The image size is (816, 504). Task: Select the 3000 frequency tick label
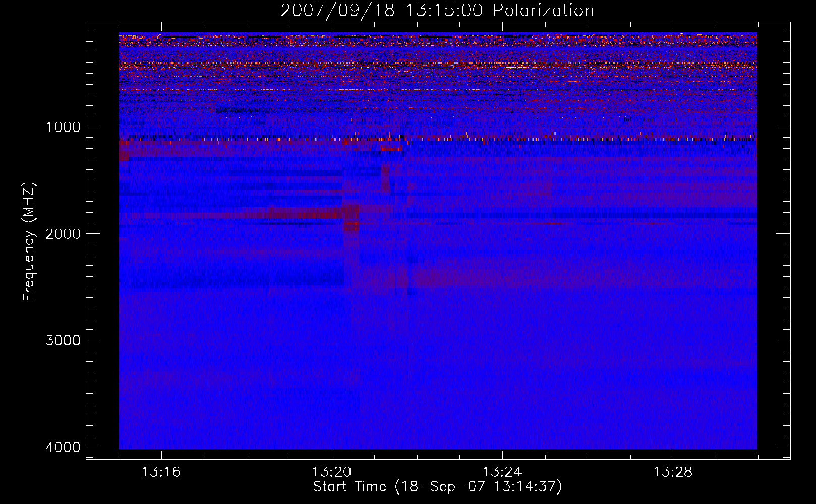(63, 340)
